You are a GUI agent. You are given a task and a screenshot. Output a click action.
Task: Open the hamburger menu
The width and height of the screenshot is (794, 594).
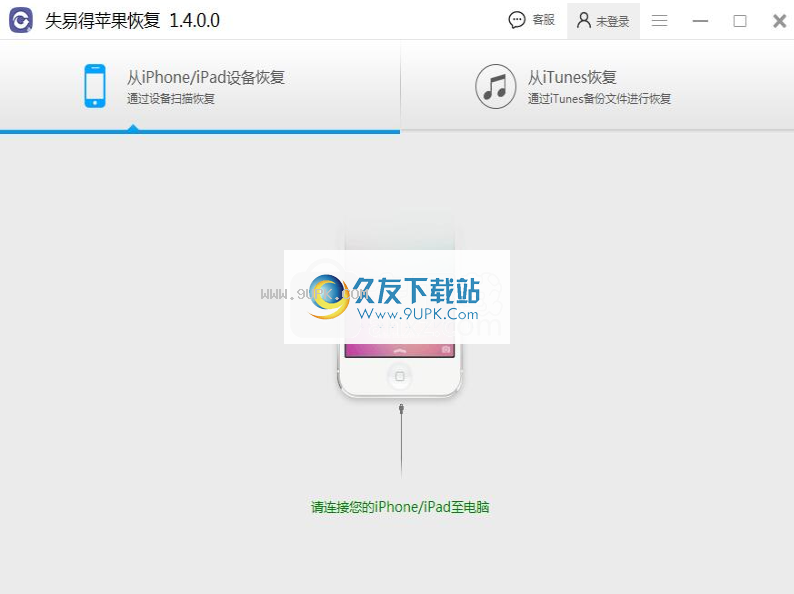pos(659,21)
